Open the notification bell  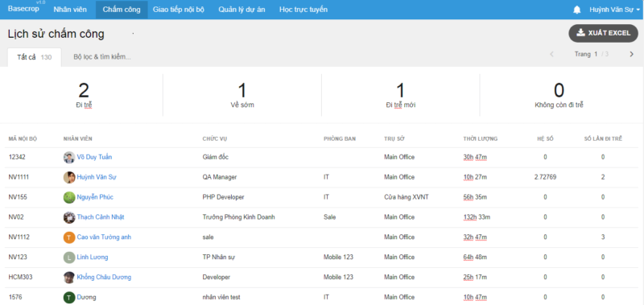point(577,10)
